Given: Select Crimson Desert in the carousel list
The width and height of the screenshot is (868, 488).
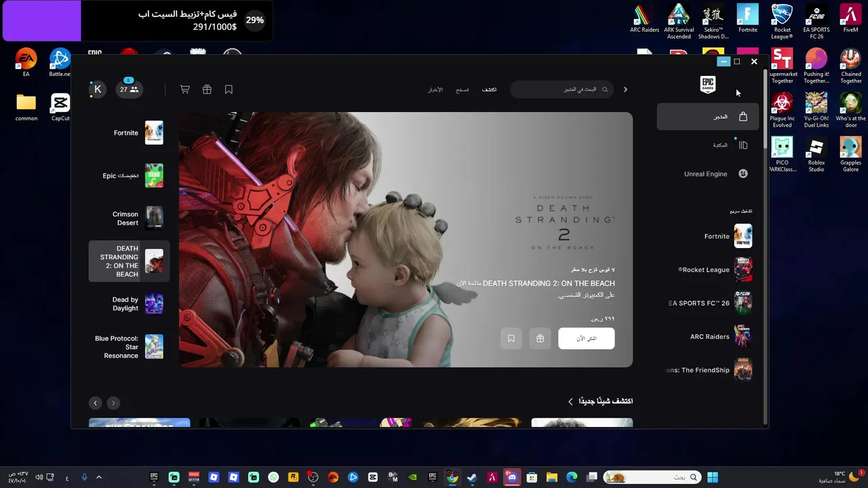Looking at the screenshot, I should 130,218.
